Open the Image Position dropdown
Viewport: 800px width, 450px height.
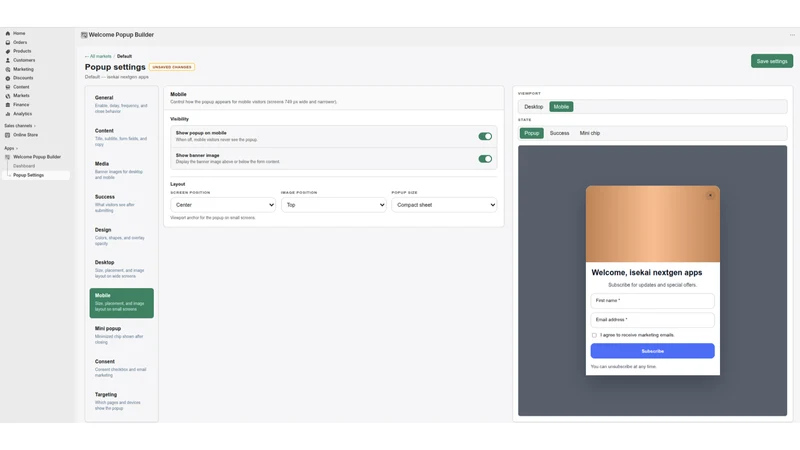[x=334, y=205]
